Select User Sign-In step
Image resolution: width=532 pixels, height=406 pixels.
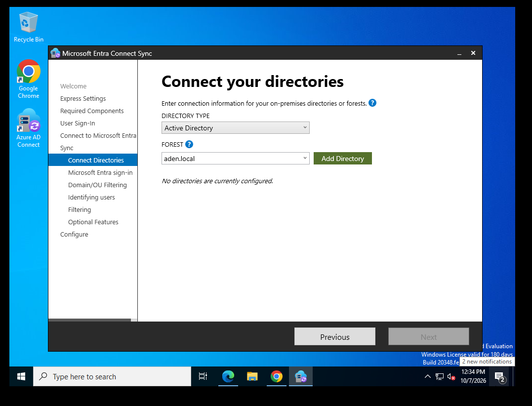click(x=78, y=123)
